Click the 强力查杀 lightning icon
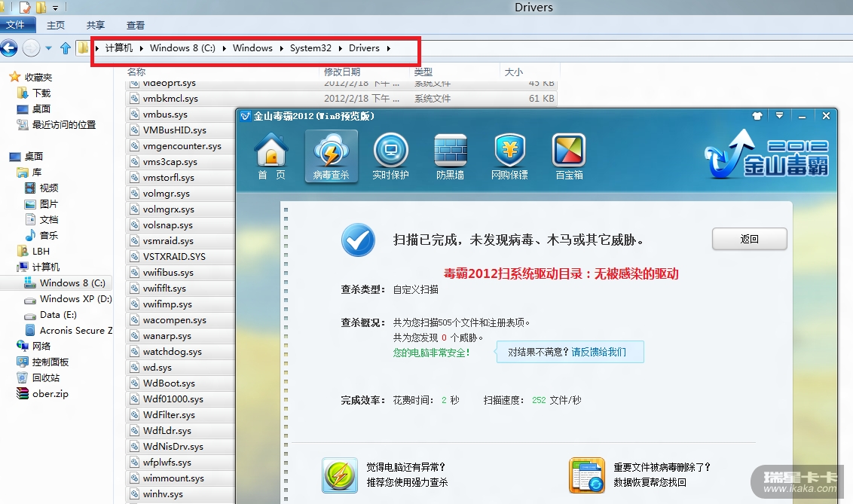This screenshot has height=504, width=853. point(339,475)
